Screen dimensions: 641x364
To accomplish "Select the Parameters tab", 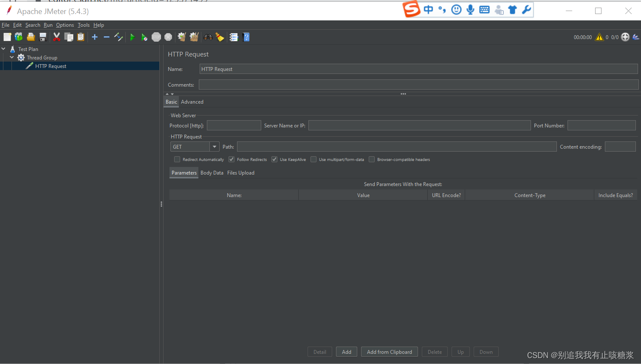I will coord(184,173).
